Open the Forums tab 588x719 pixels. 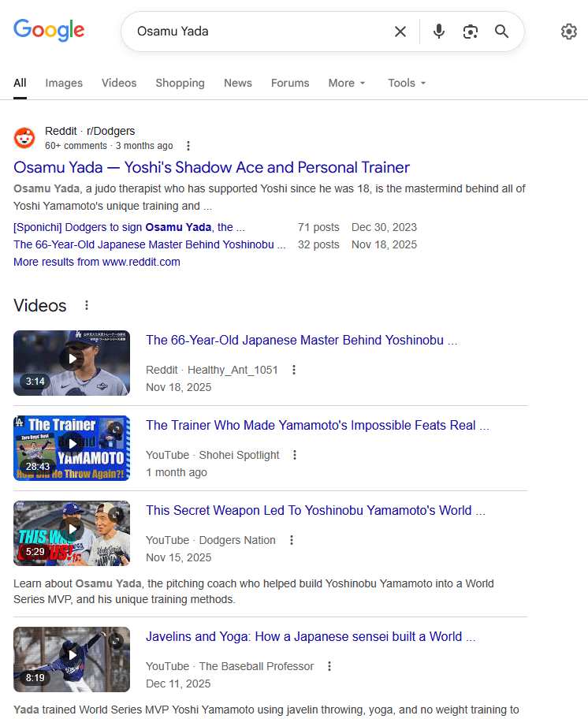point(290,83)
